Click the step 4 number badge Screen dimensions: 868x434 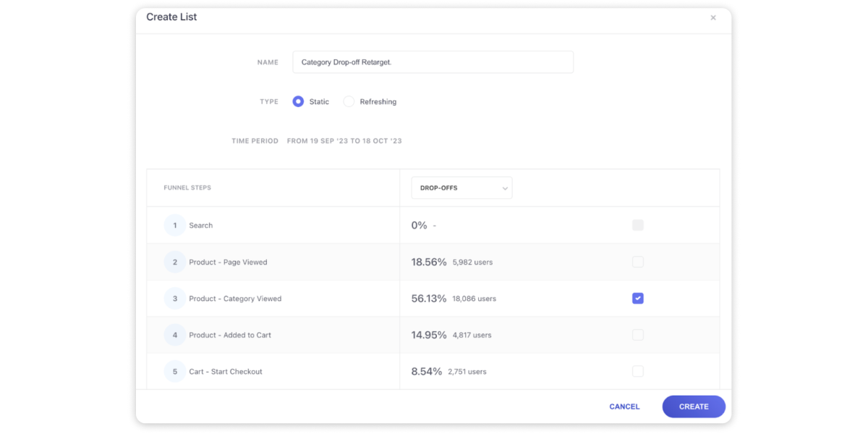click(174, 335)
